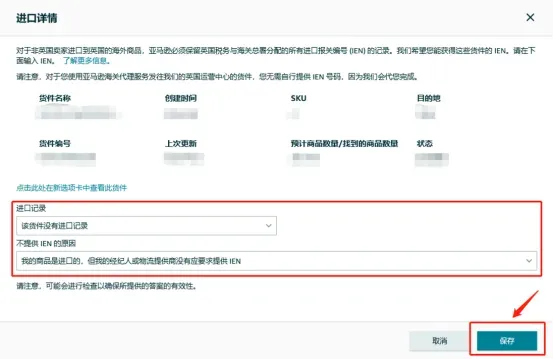This screenshot has width=554, height=360.
Task: Click the 进口记录 field label
Action: pos(31,208)
